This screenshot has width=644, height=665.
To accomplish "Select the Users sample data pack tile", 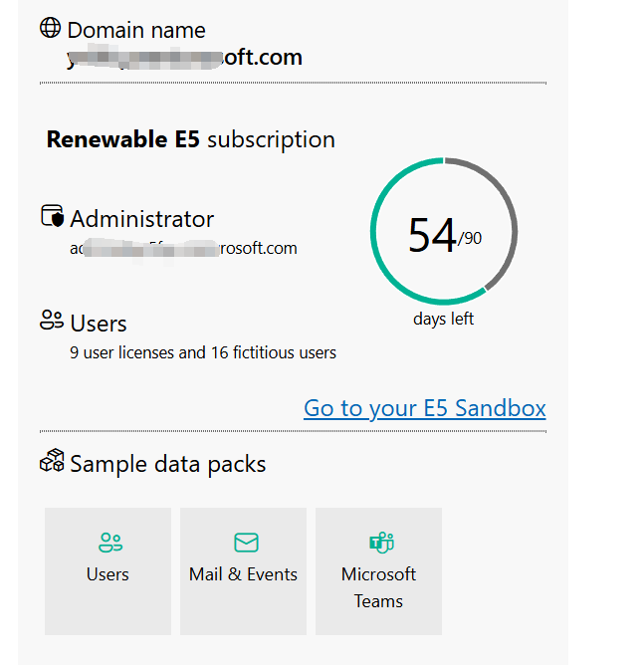I will [107, 571].
